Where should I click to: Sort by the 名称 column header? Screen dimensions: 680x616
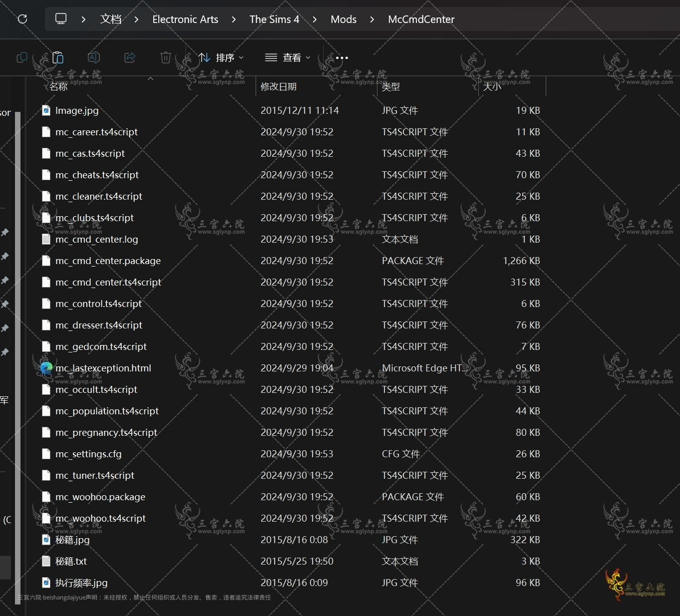(x=58, y=86)
